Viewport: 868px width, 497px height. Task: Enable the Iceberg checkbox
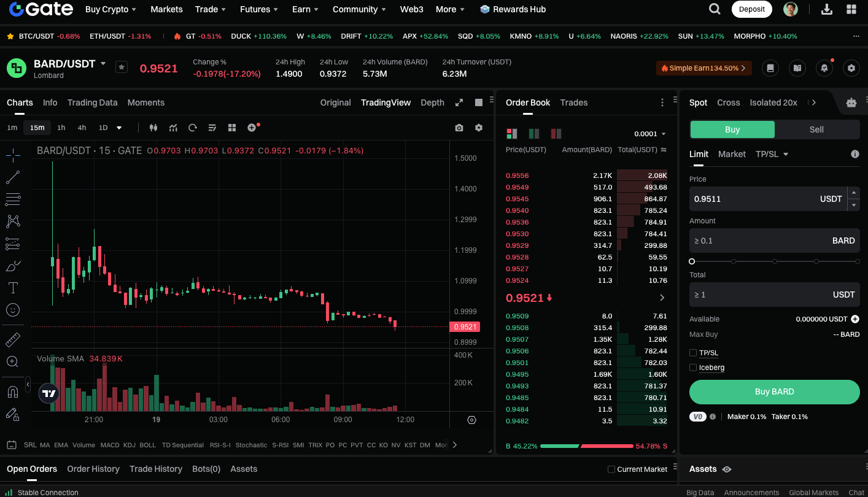[693, 368]
